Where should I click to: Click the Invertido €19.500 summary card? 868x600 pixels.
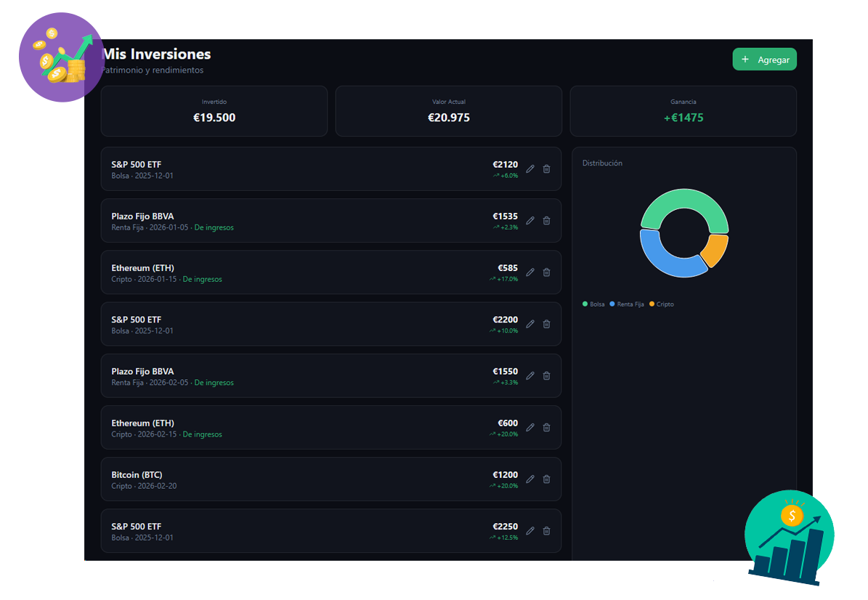click(214, 110)
